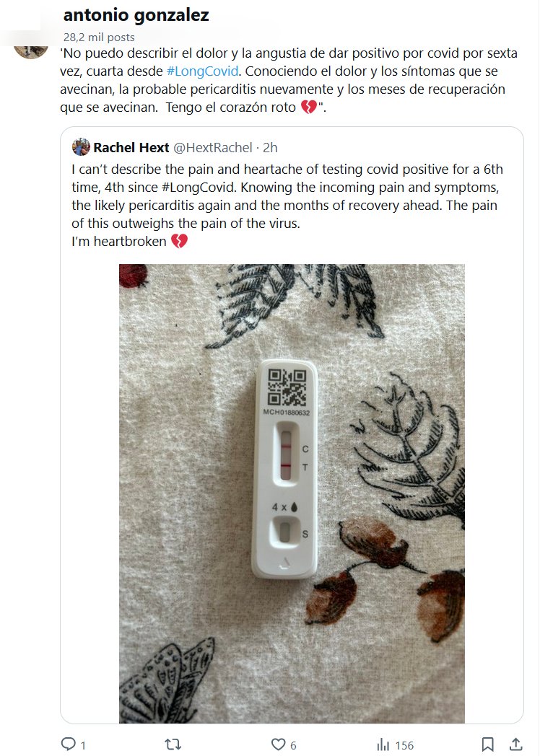540x756 pixels.
Task: Click the 156 views count
Action: (404, 745)
